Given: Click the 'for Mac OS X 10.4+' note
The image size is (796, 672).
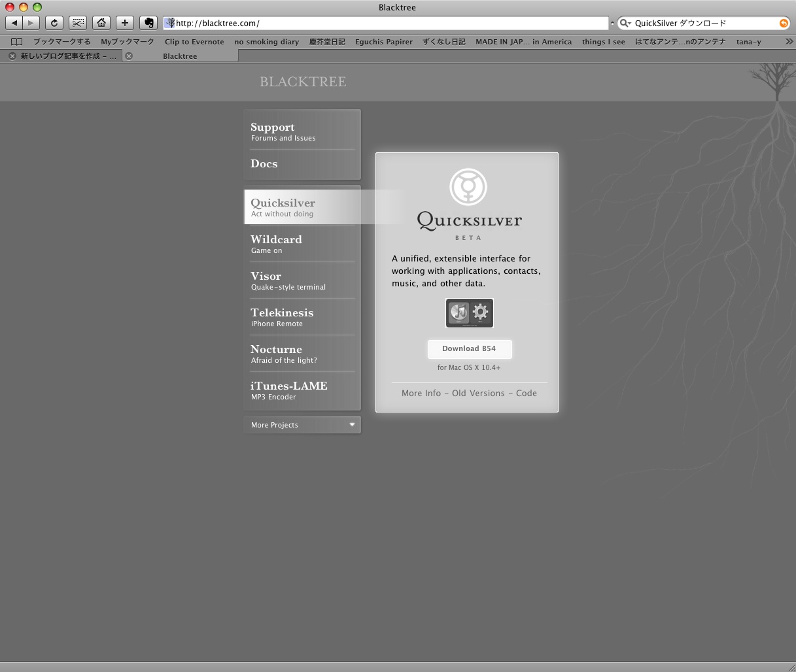Looking at the screenshot, I should click(x=469, y=367).
